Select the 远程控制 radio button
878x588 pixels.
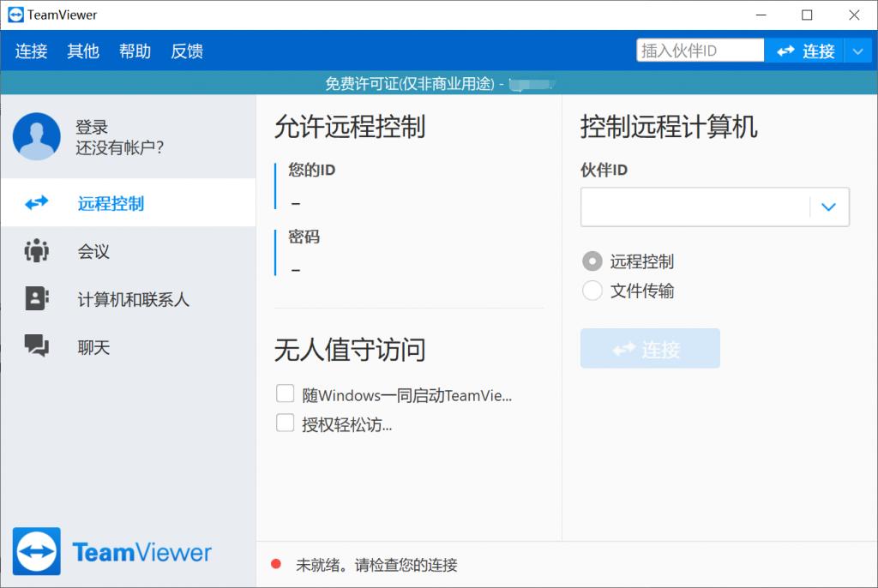coord(592,261)
